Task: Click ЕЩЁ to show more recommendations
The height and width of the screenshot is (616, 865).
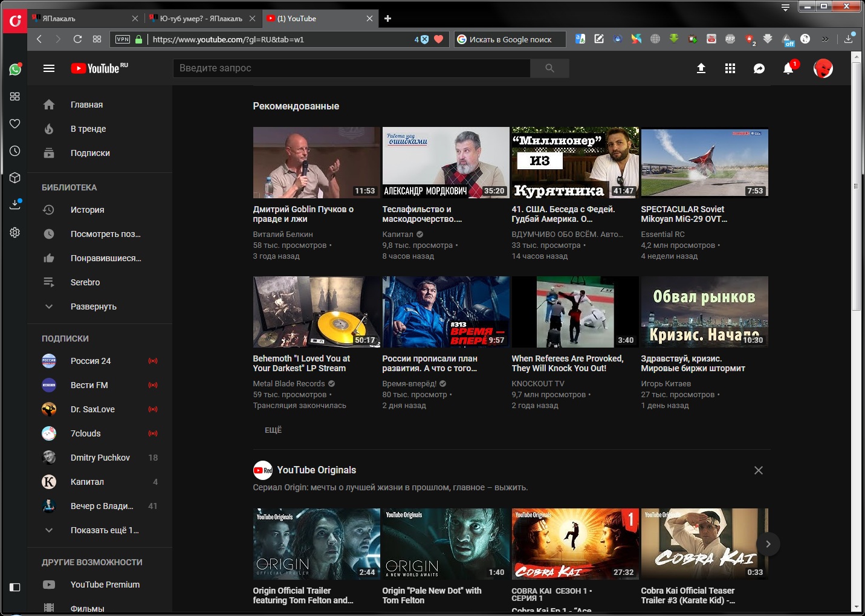Action: coord(273,430)
